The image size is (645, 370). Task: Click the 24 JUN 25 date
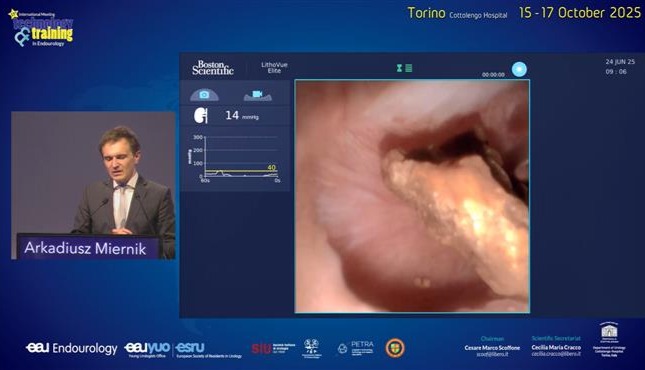(x=620, y=62)
